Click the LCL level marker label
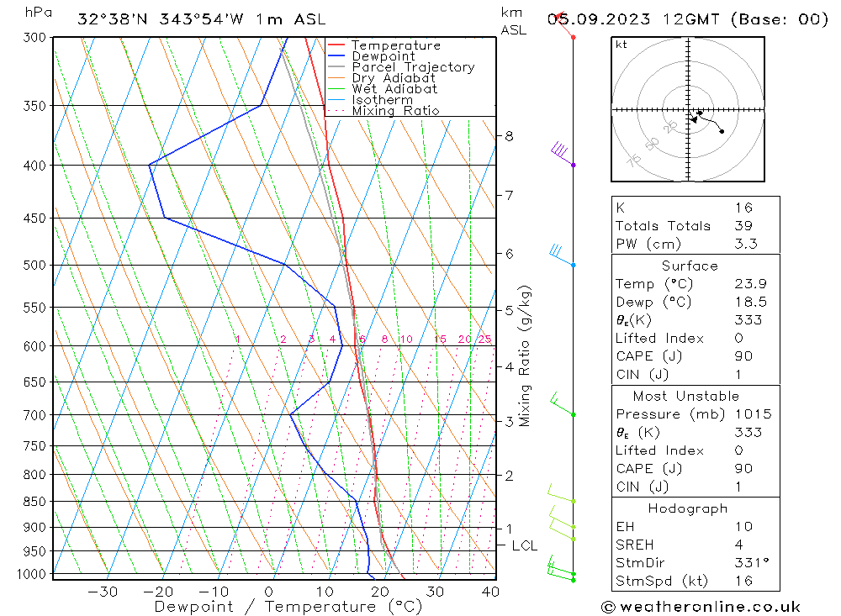This screenshot has height=616, width=841. (524, 545)
